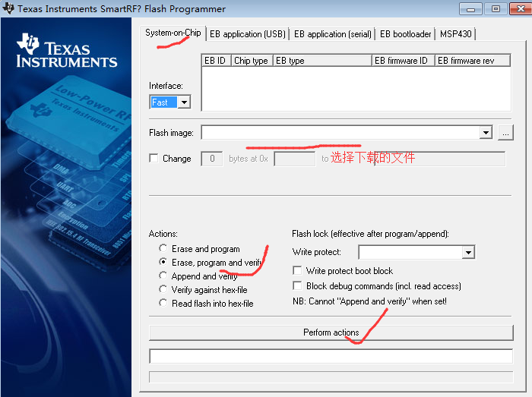Click the Chip type column header
Screen dimensions: 532x397
coord(252,60)
